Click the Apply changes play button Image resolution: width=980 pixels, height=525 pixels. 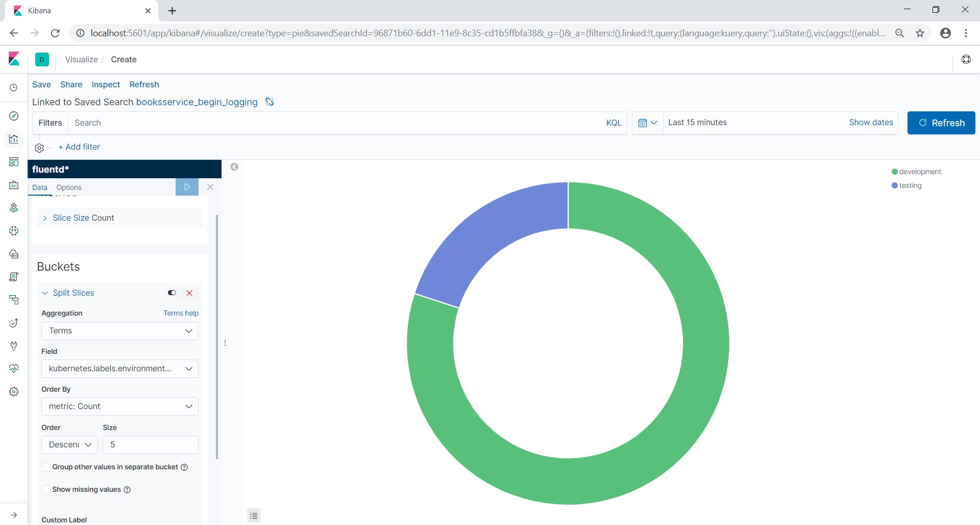[187, 187]
